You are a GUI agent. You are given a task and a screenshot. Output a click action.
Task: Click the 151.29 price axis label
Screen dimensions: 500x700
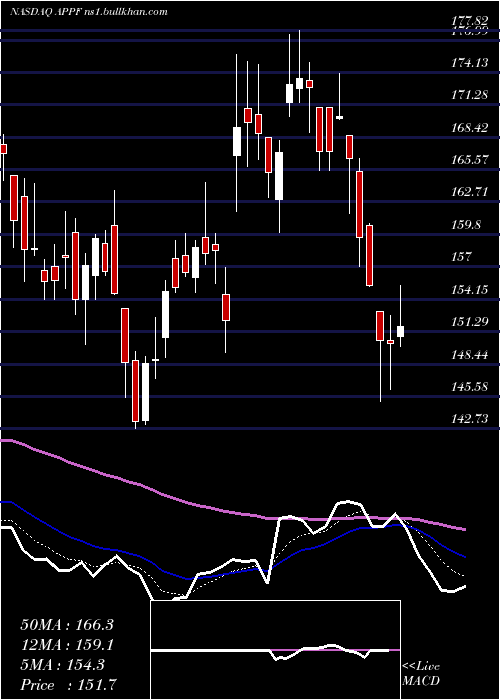coord(469,321)
